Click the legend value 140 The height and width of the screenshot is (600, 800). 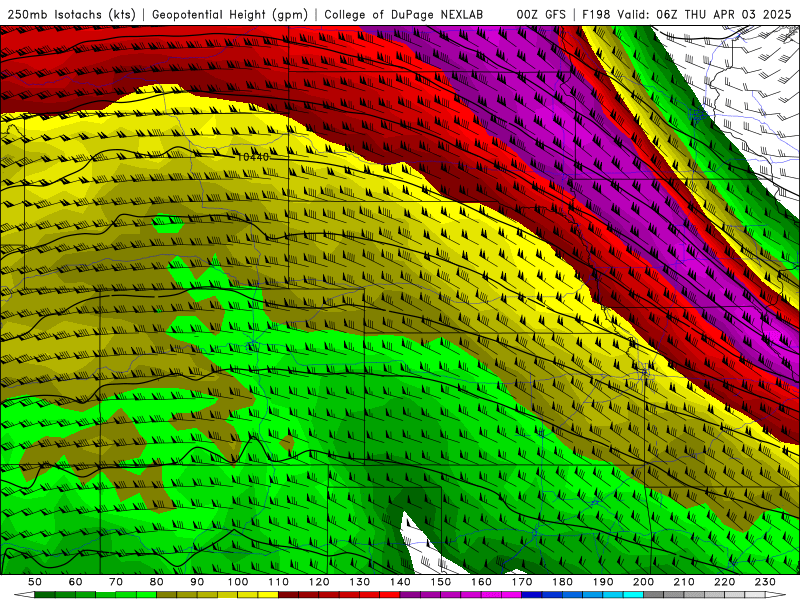(x=400, y=582)
